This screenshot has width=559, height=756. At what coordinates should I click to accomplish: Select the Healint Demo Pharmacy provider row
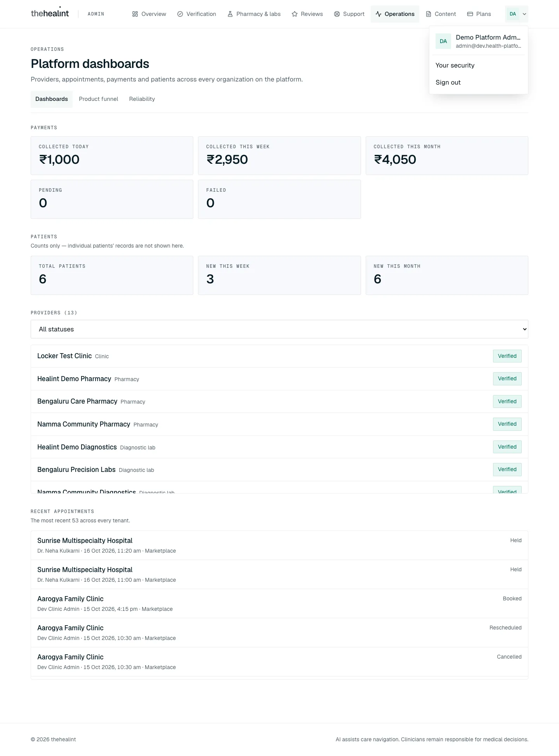279,379
